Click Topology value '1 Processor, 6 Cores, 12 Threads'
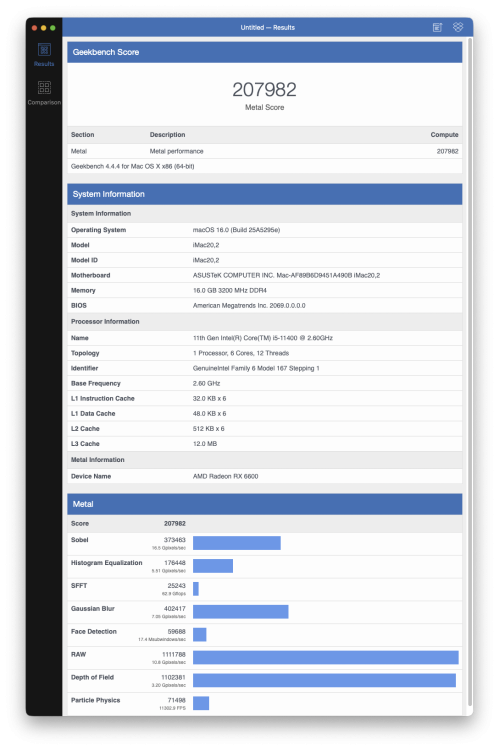The height and width of the screenshot is (750, 499). click(x=241, y=353)
